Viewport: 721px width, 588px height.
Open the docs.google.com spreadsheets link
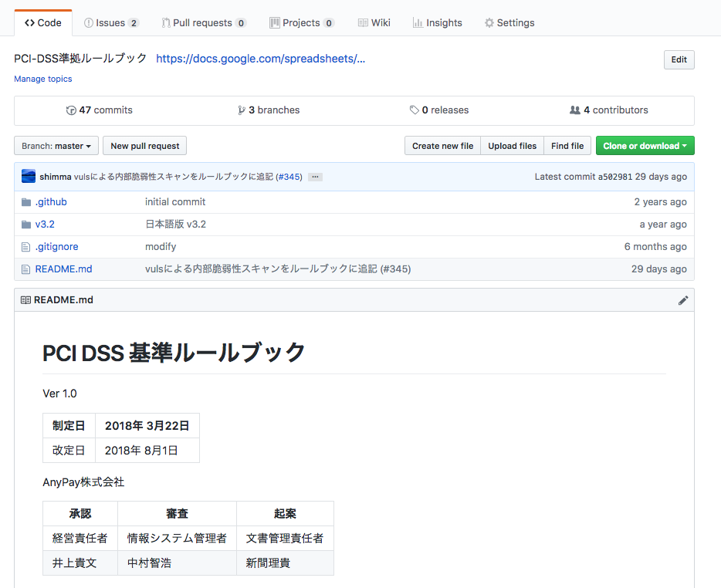coord(261,59)
